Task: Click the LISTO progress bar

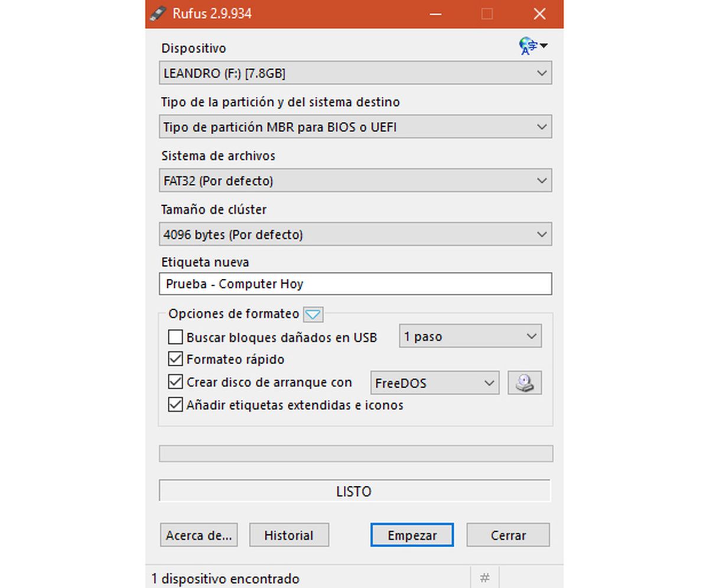Action: pos(355,491)
